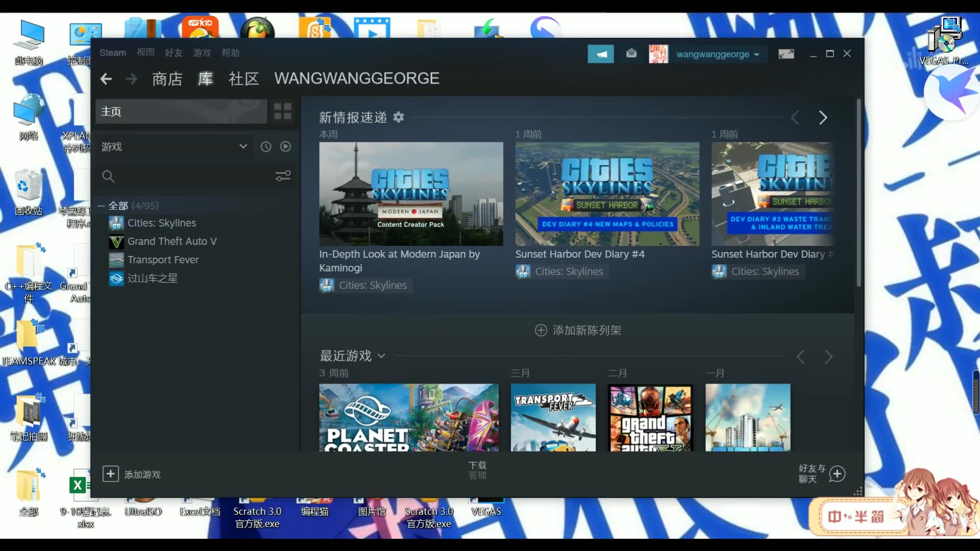Select Cities: Skylines in library list
Image resolution: width=980 pixels, height=551 pixels.
click(x=161, y=223)
